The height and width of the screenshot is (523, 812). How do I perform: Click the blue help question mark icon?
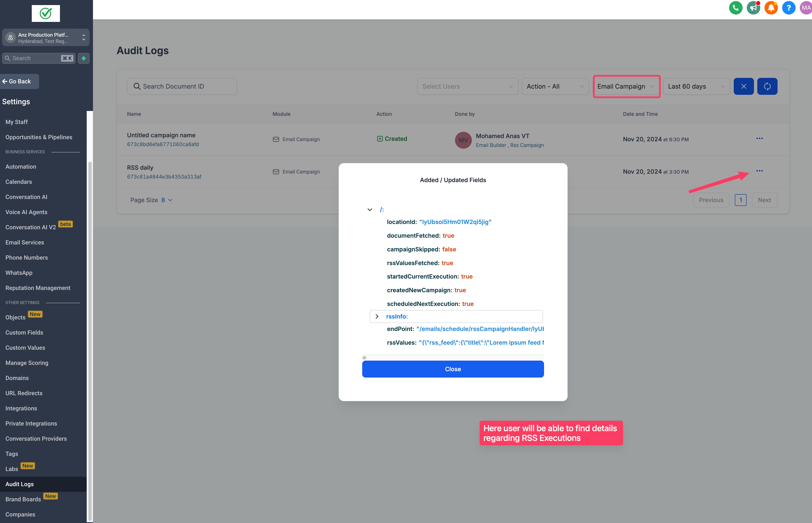click(x=789, y=8)
